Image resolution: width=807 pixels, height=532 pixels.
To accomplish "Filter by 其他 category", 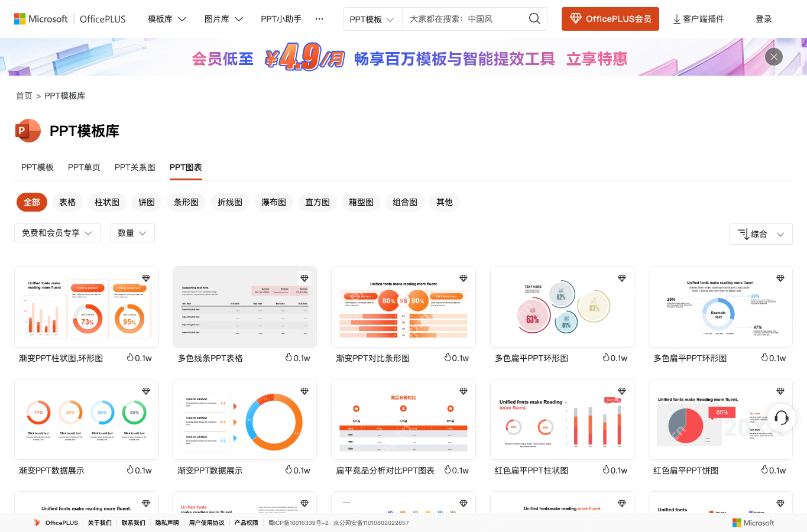I will pos(445,202).
